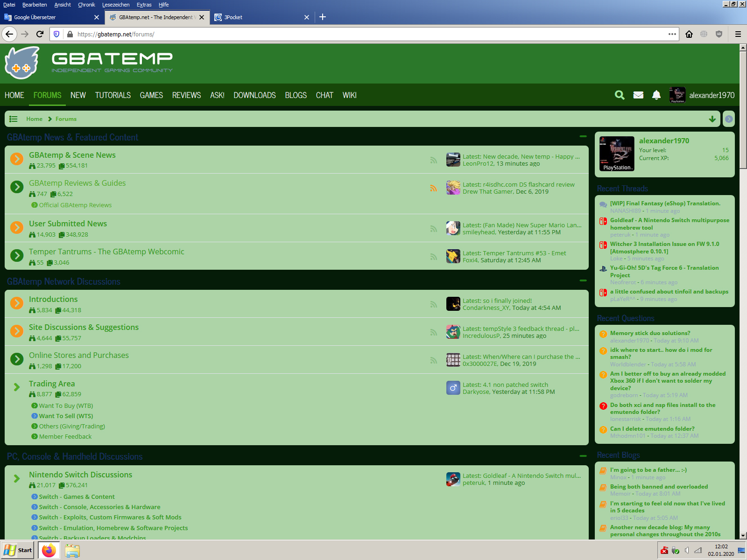Collapse the PC, Console & Handheld Discussions section
747x560 pixels.
pos(583,455)
